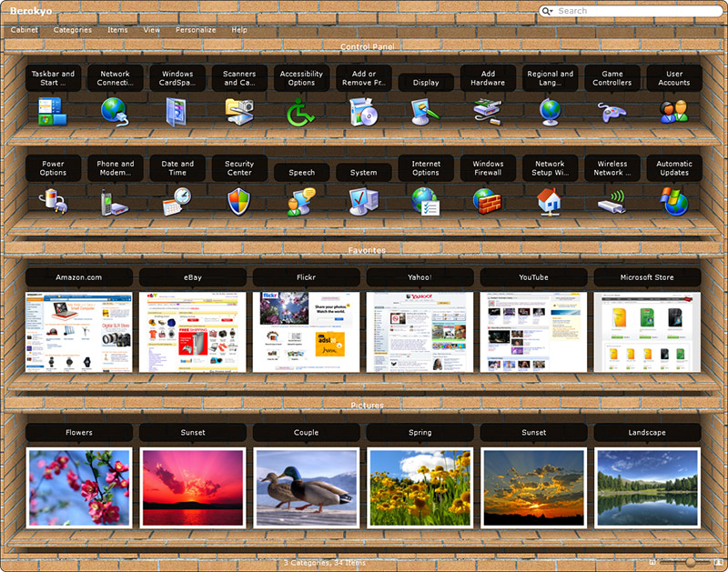This screenshot has width=728, height=572.
Task: Open the Accessibility Options wheelchair icon
Action: pyautogui.click(x=300, y=113)
